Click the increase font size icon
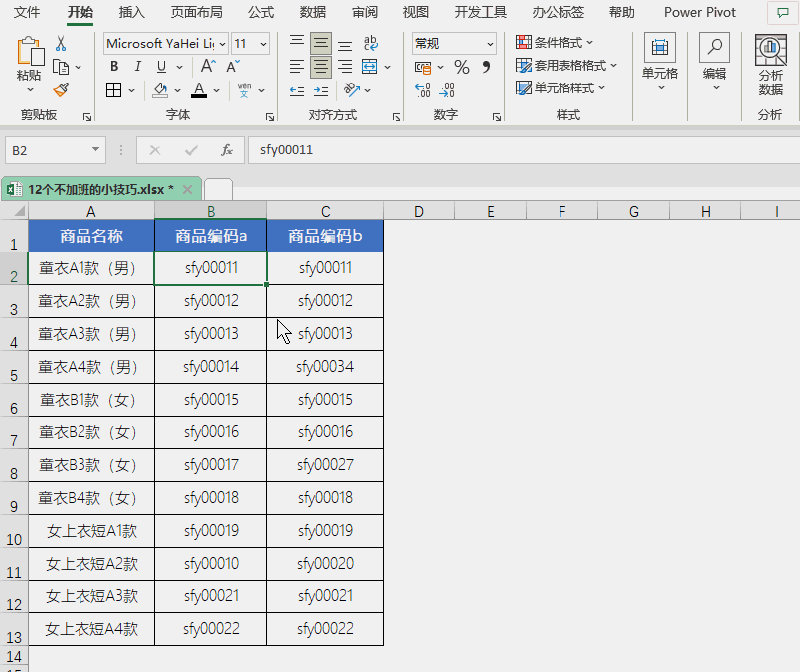 coord(208,67)
